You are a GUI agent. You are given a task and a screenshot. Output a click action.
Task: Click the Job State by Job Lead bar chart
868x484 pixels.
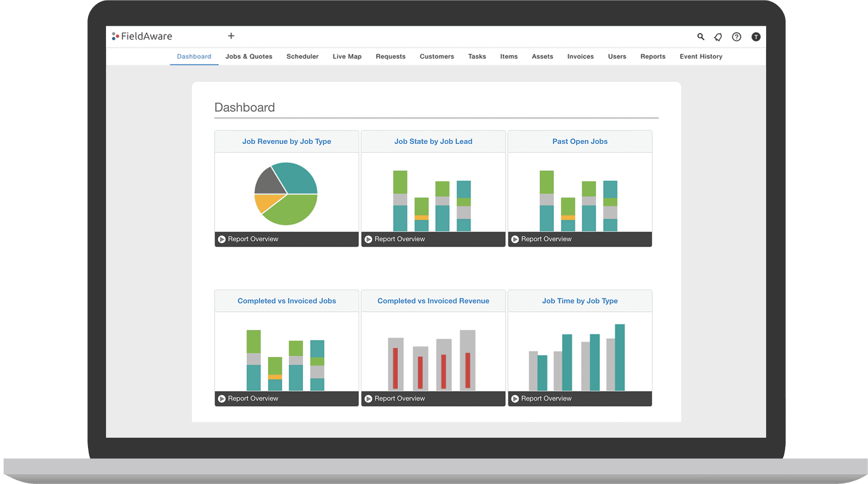coord(432,201)
